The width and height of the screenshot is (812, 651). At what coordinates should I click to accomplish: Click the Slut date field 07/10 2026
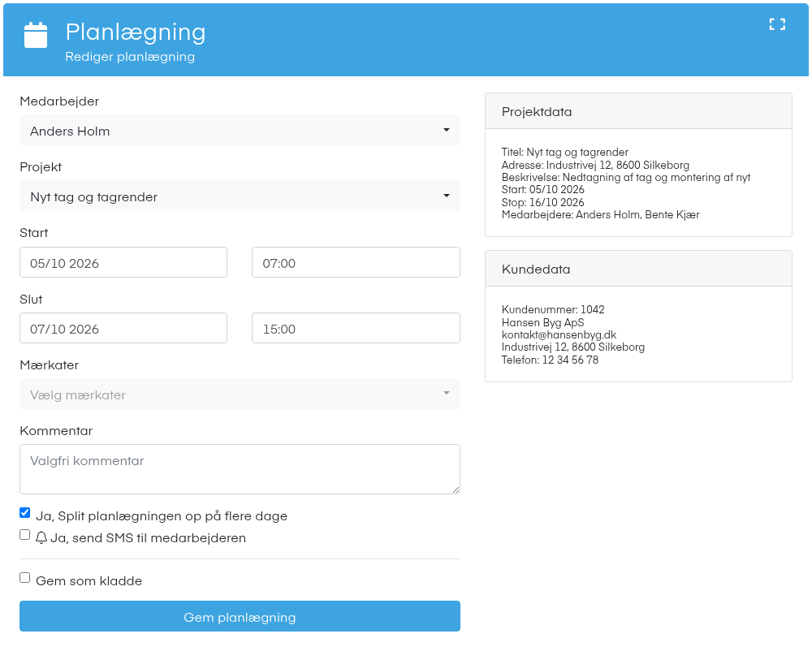tap(123, 328)
